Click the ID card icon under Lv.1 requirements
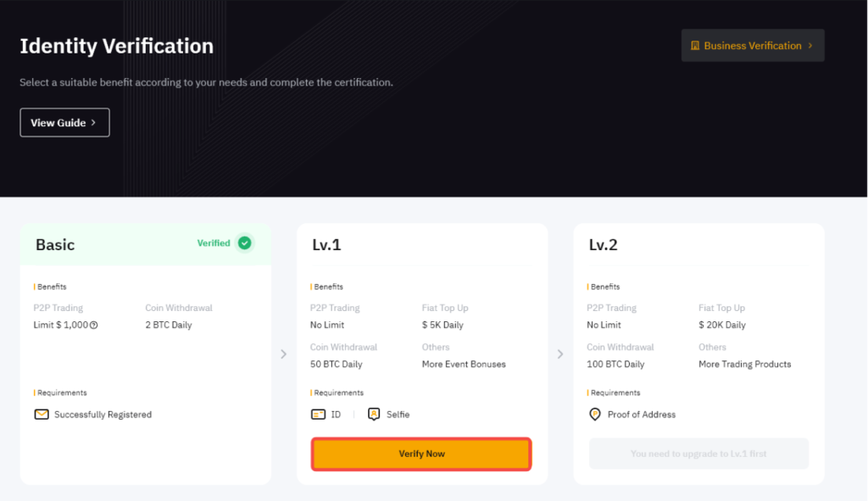This screenshot has height=501, width=868. tap(318, 414)
